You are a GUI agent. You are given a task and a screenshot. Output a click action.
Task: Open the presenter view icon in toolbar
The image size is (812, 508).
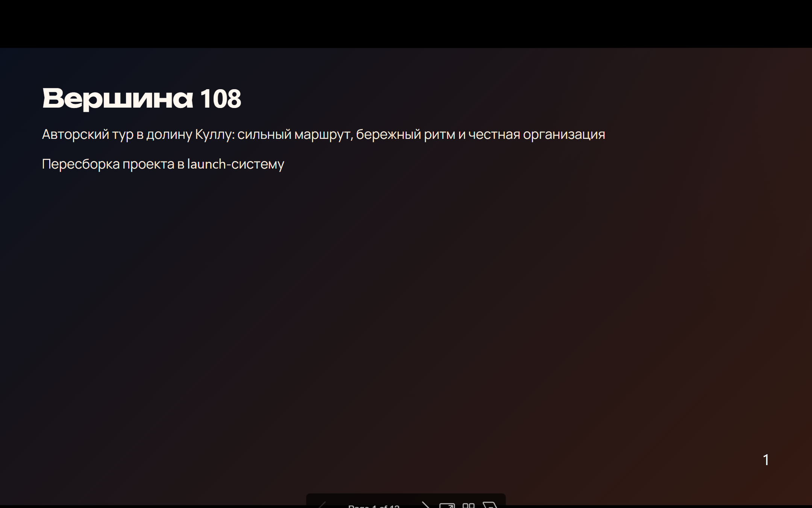point(490,505)
